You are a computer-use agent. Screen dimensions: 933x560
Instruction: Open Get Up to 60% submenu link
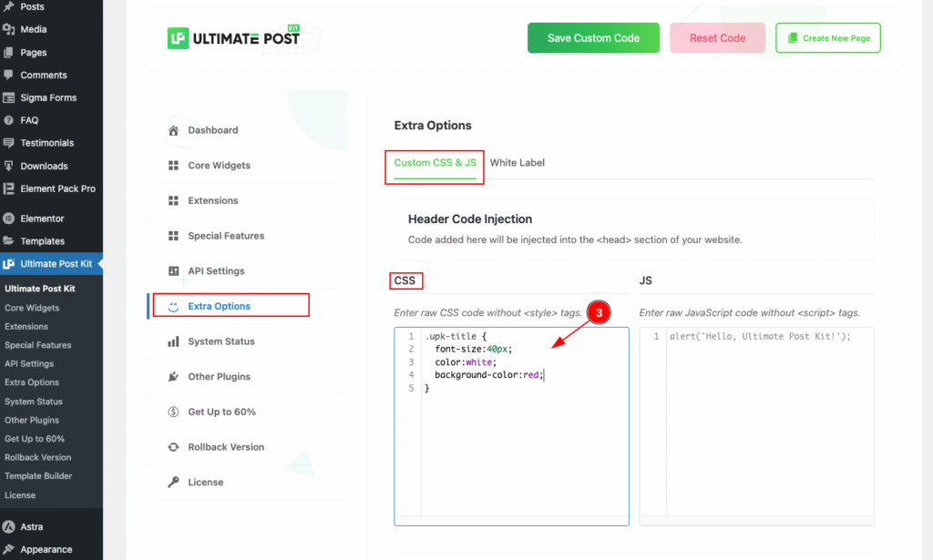(x=35, y=439)
